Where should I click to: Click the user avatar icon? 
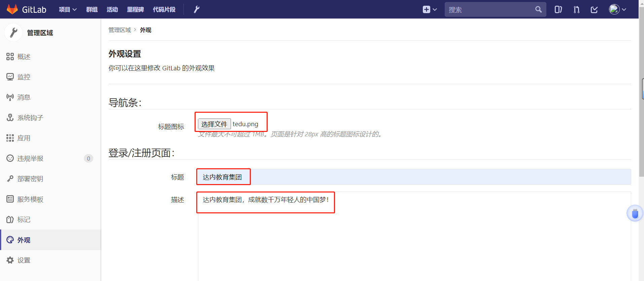tap(614, 9)
